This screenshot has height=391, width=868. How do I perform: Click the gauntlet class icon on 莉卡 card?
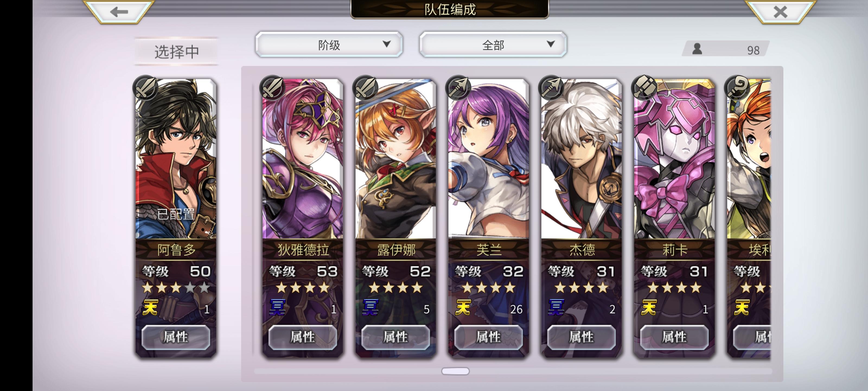(x=644, y=88)
